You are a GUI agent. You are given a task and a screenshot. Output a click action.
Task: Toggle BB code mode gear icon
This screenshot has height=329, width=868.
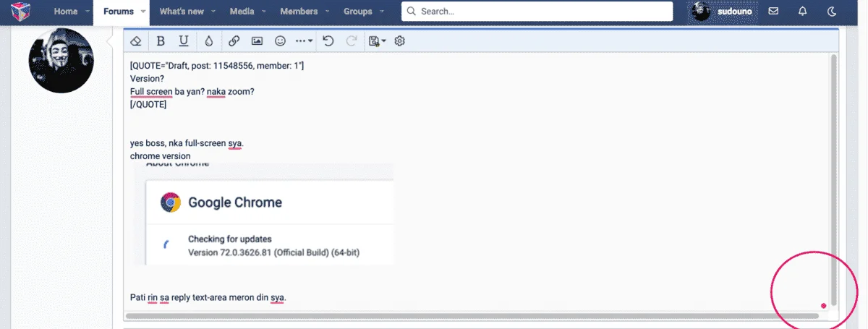tap(399, 41)
